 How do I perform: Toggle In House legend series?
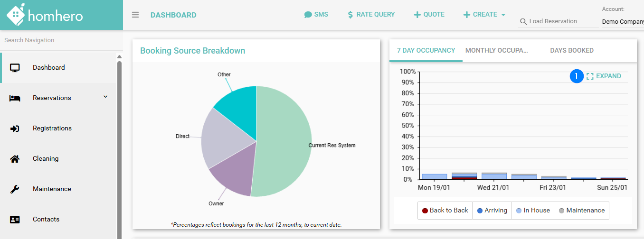click(533, 211)
